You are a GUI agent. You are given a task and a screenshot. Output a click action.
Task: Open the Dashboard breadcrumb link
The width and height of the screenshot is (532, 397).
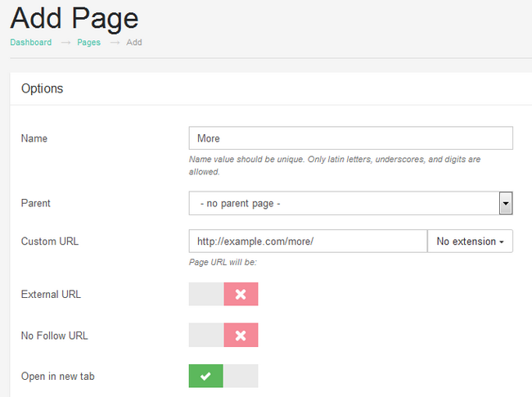point(31,43)
